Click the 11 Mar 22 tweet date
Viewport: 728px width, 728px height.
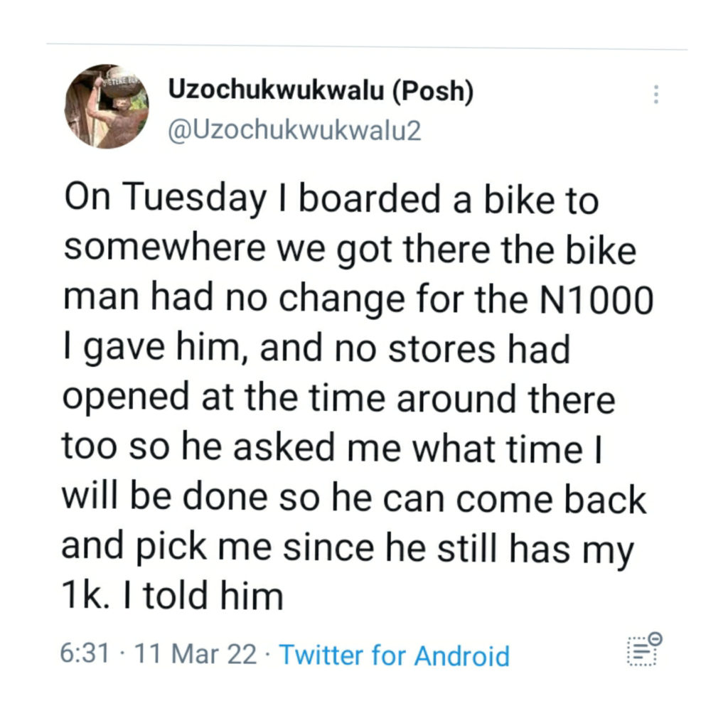click(x=196, y=654)
